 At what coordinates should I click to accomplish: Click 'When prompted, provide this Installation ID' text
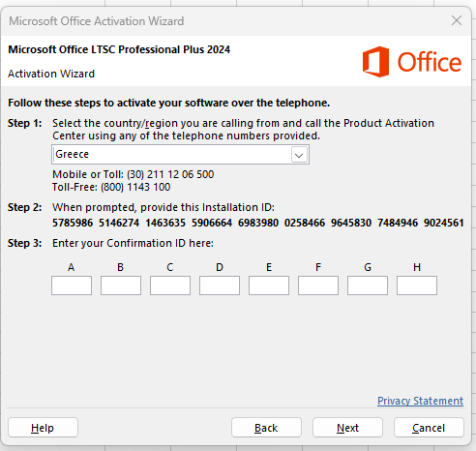(x=164, y=207)
